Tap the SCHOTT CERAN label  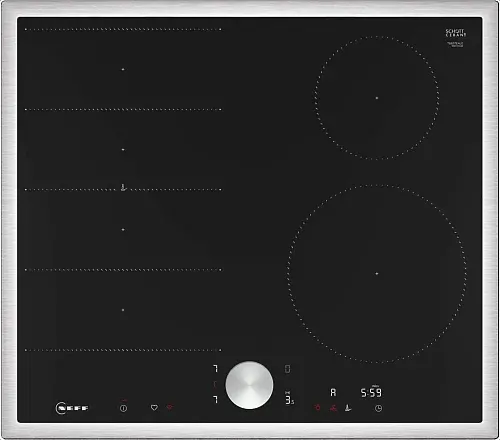(456, 33)
